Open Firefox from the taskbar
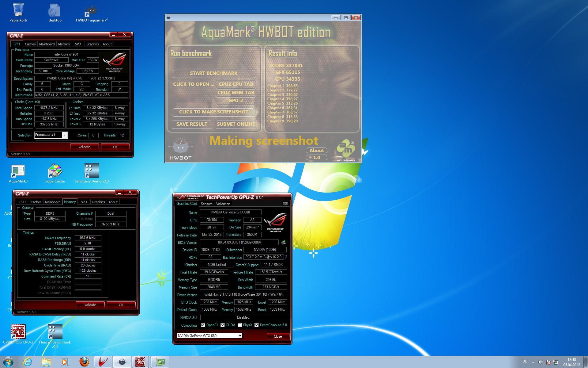 point(84,362)
